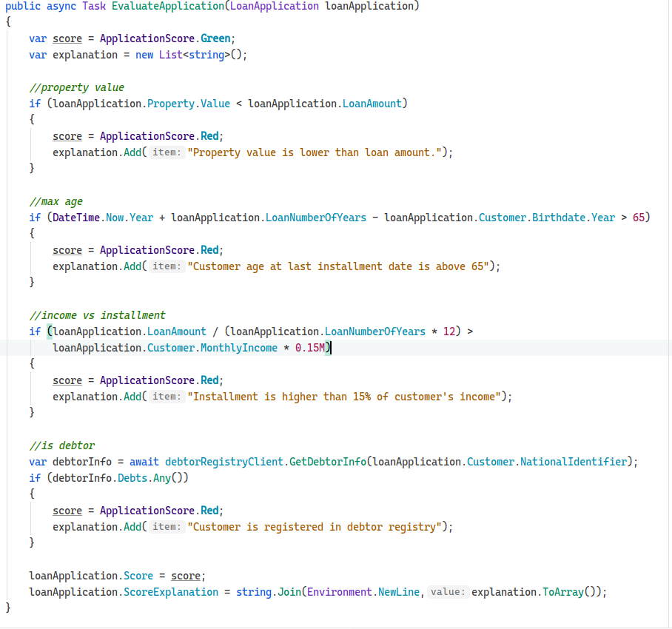Screen dimensions: 672x629
Task: Click the 0.15M decimal literal
Action: coord(309,348)
